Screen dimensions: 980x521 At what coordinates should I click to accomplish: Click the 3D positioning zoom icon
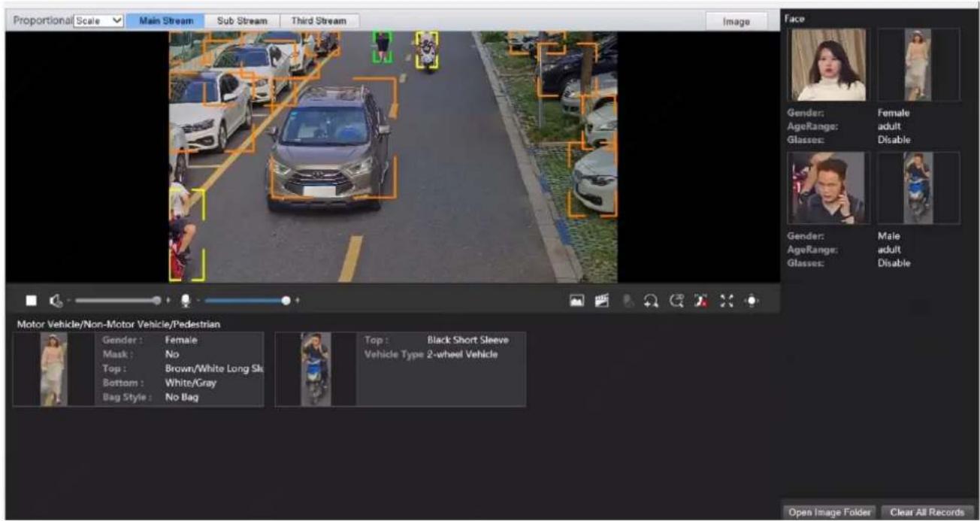click(678, 300)
